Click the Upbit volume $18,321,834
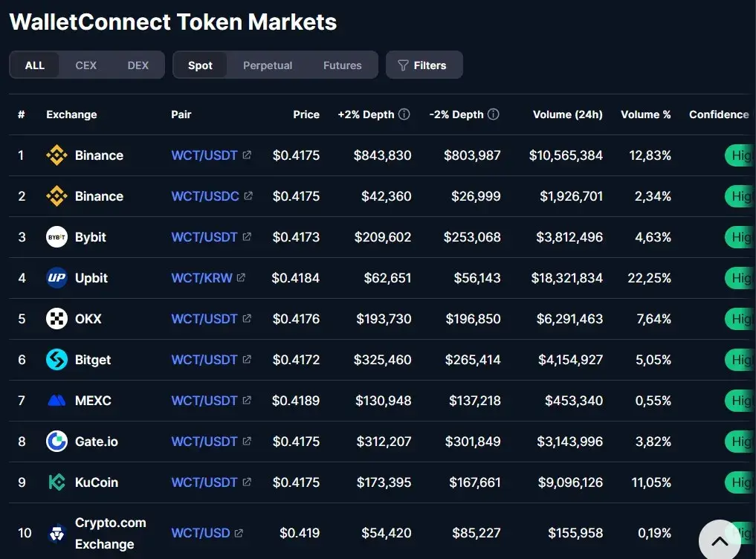Viewport: 756px width, 559px height. (x=566, y=278)
